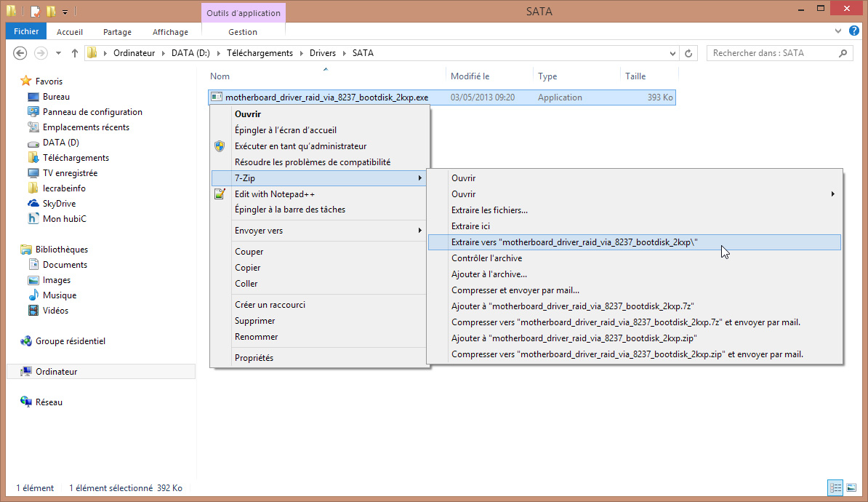Click the Bureau desktop icon
The height and width of the screenshot is (502, 868).
point(33,97)
